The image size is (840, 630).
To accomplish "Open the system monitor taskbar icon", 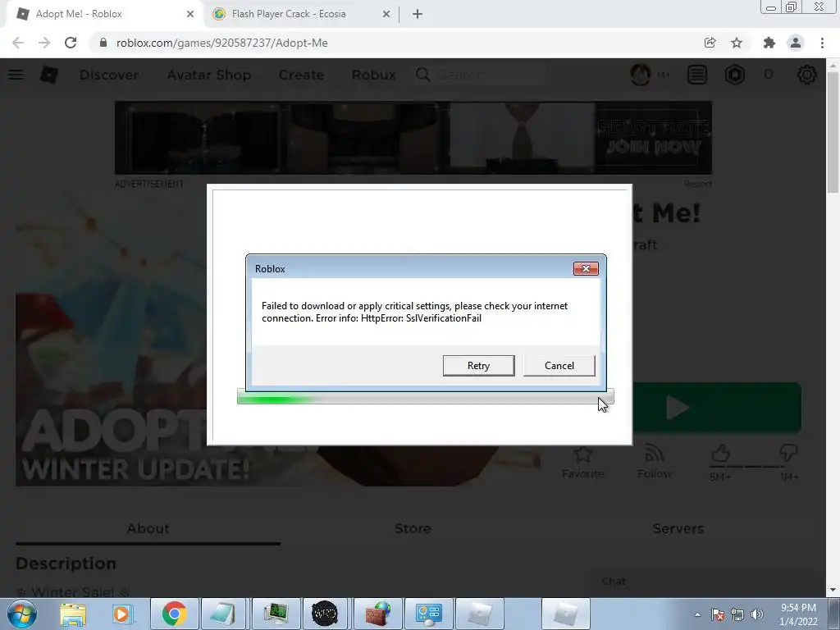I will tap(276, 614).
